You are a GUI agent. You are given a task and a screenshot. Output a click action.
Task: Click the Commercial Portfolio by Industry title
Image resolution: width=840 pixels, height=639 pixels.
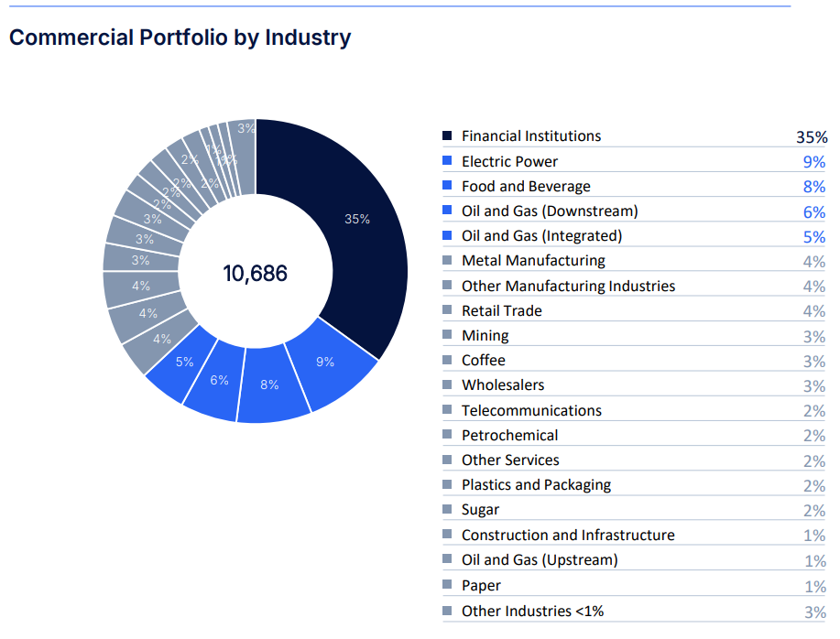(x=180, y=38)
